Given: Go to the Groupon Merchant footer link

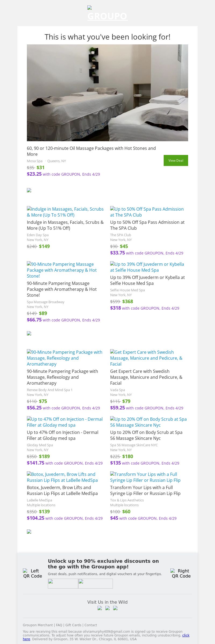Looking at the screenshot, I should click(38, 625).
